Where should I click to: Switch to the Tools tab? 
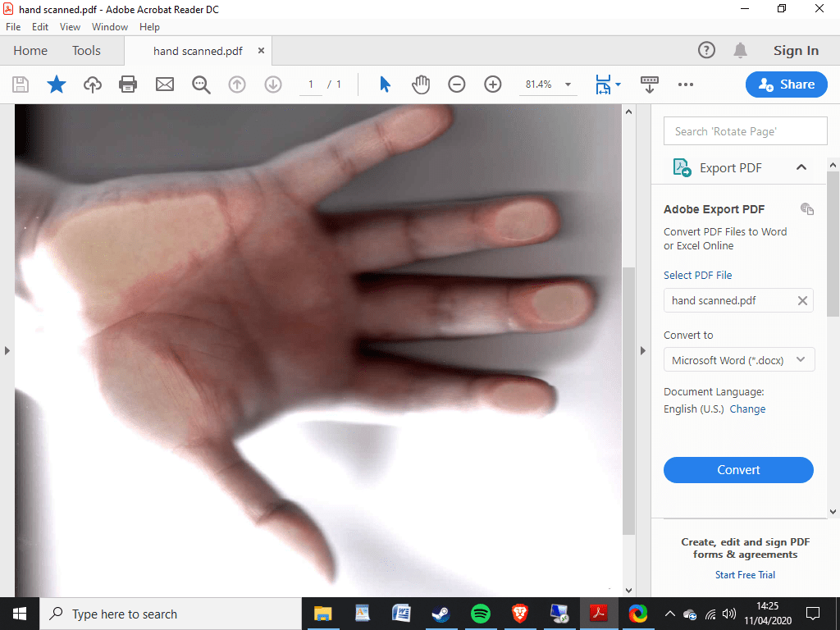point(86,51)
